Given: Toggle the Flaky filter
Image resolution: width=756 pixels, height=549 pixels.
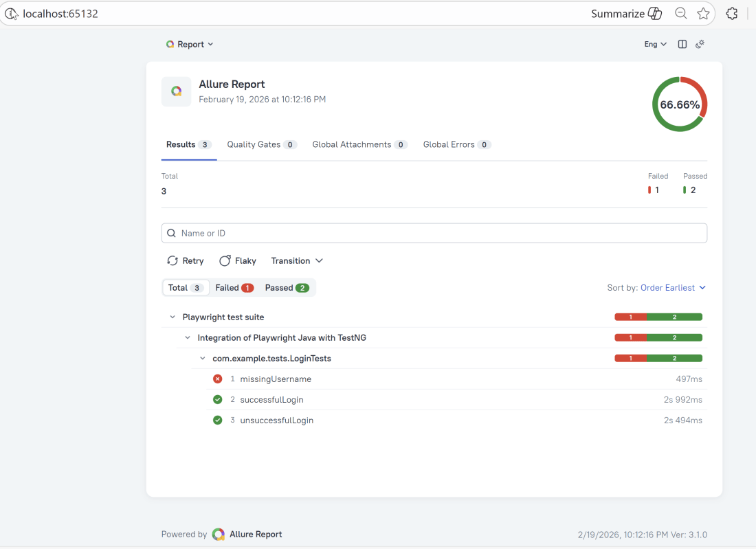Looking at the screenshot, I should pyautogui.click(x=238, y=261).
